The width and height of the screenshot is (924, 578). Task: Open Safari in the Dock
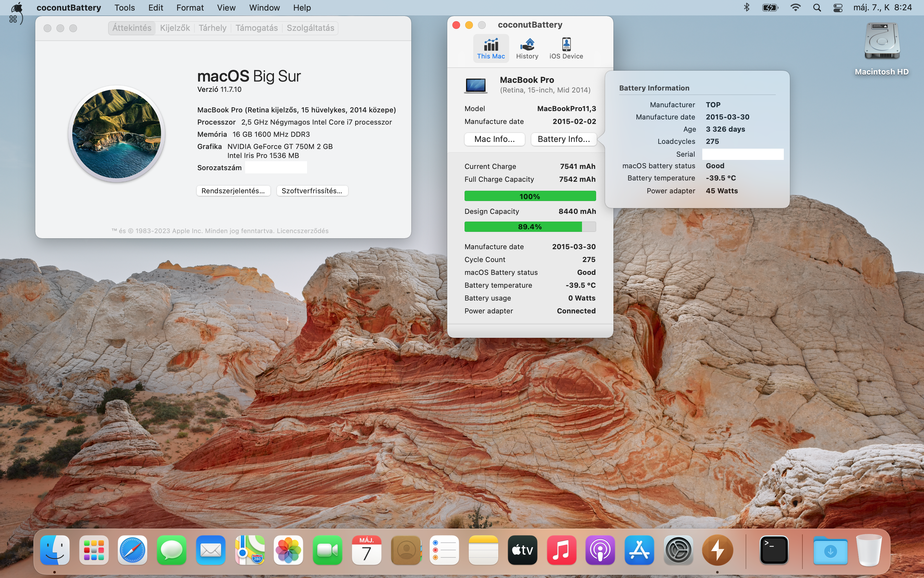[133, 550]
